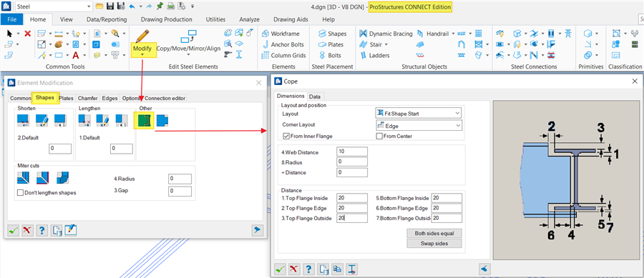Select the first Miter cuts icon
The width and height of the screenshot is (644, 278).
point(24,177)
